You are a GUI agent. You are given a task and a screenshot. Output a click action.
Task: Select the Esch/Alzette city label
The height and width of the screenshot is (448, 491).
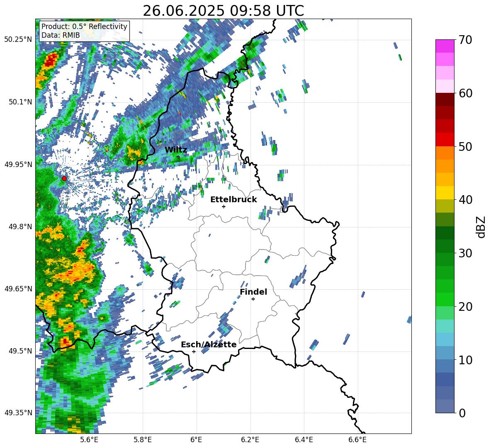pos(209,344)
